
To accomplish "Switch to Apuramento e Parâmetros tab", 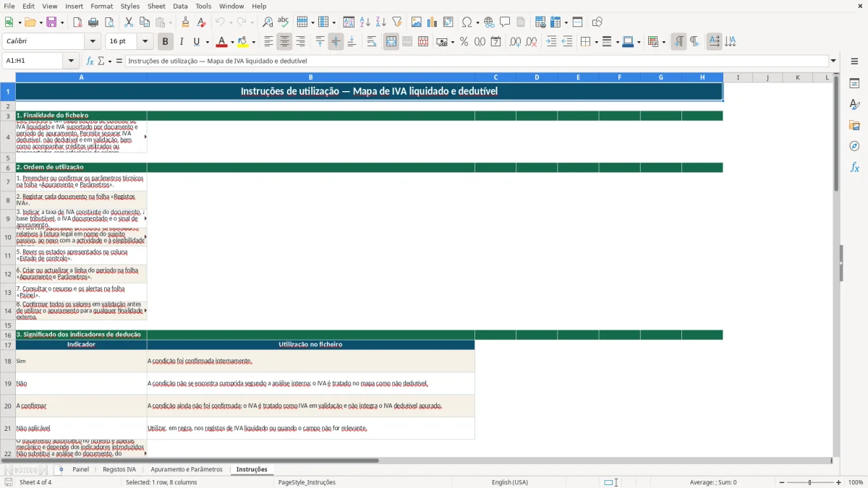I will (187, 470).
